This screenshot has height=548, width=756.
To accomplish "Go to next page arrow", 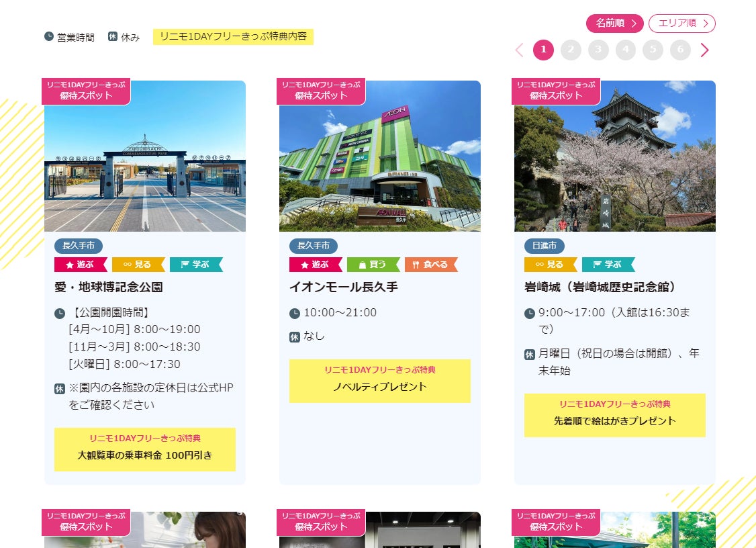I will click(x=704, y=50).
